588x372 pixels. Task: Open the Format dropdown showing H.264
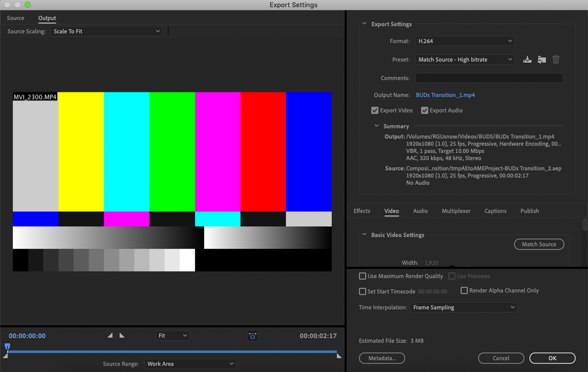click(x=464, y=41)
